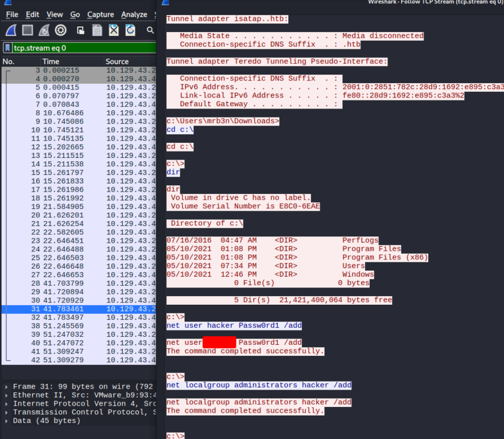This screenshot has height=439, width=504.
Task: Start capturing packets with the shark fin icon
Action: [11, 30]
